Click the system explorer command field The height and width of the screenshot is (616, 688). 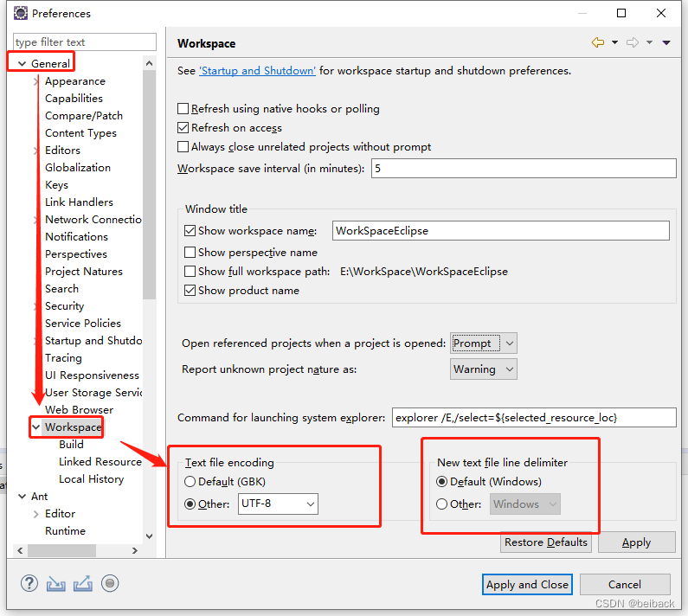click(534, 418)
